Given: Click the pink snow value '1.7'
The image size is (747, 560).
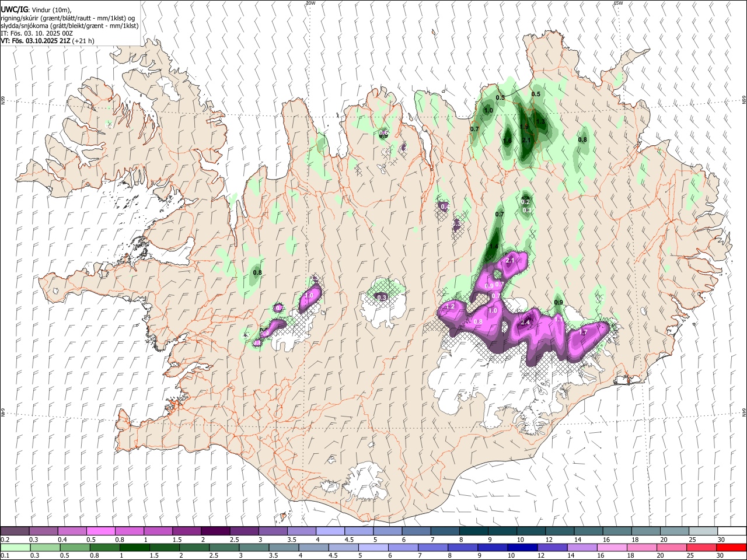Looking at the screenshot, I should pos(582,332).
